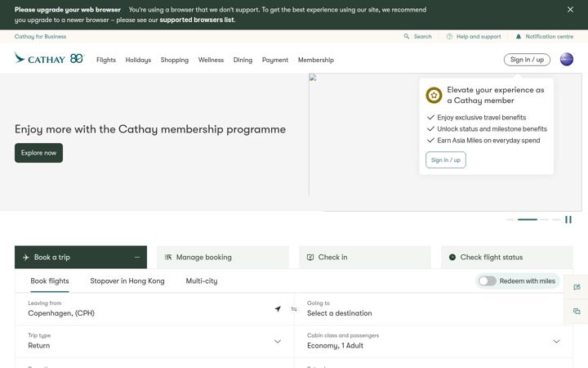588x368 pixels.
Task: Click the Manage booking icon
Action: (168, 258)
